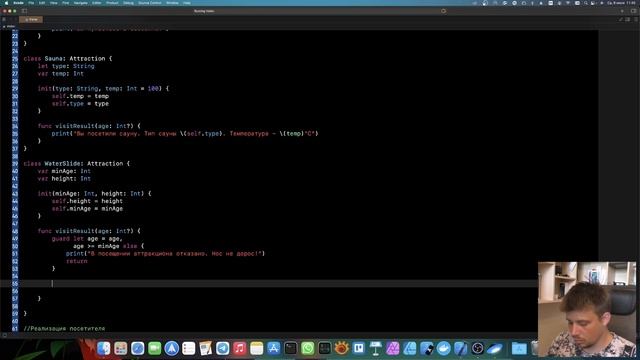Image resolution: width=640 pixels, height=360 pixels.
Task: Click the 'var height: Int' line
Action: click(x=64, y=178)
